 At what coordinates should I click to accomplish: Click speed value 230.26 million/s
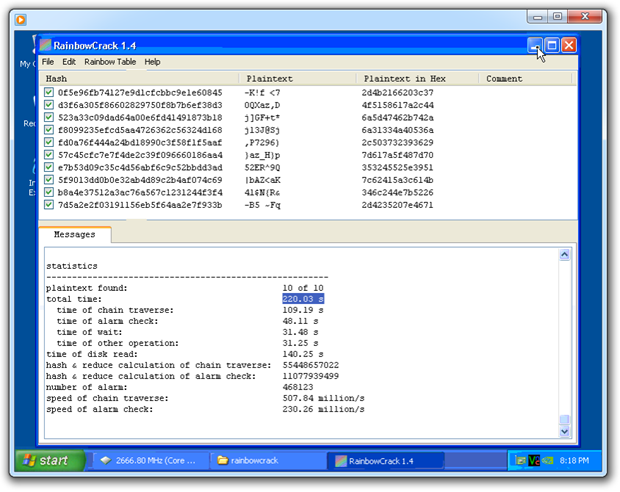pyautogui.click(x=323, y=409)
